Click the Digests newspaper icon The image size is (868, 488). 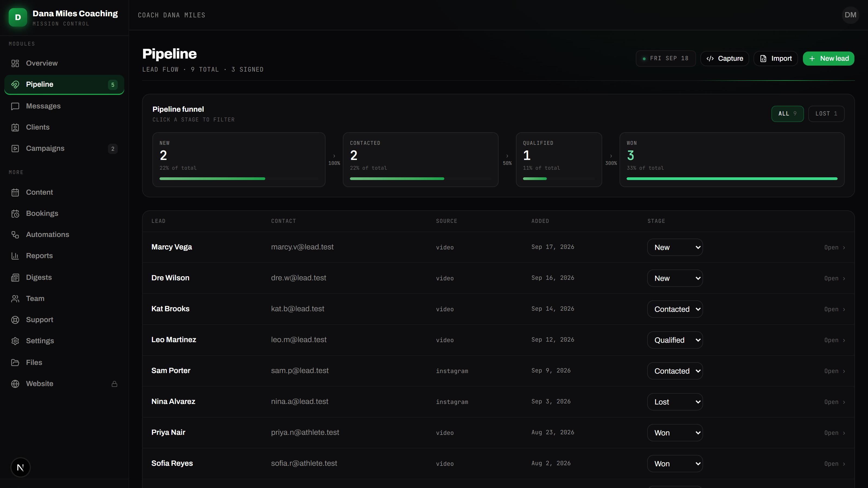(x=15, y=278)
